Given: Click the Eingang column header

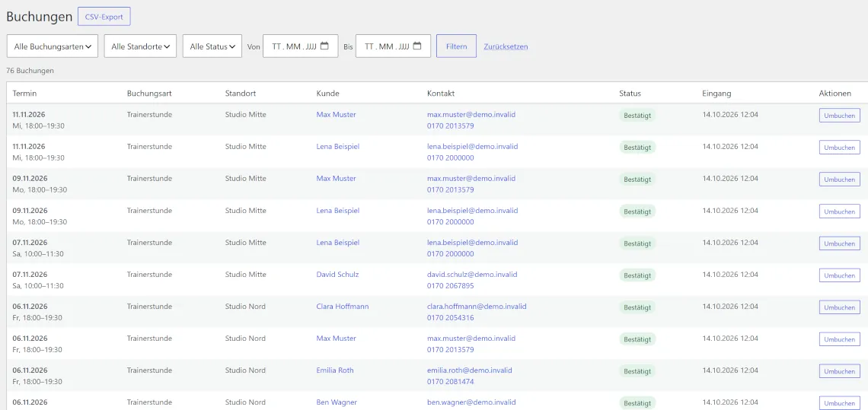Looking at the screenshot, I should [716, 94].
